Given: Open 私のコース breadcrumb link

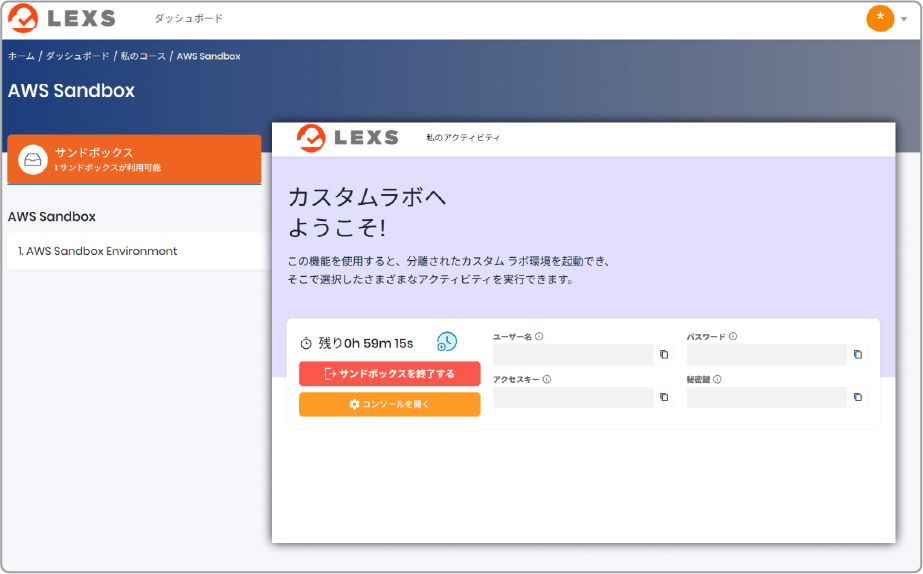Looking at the screenshot, I should coord(143,56).
